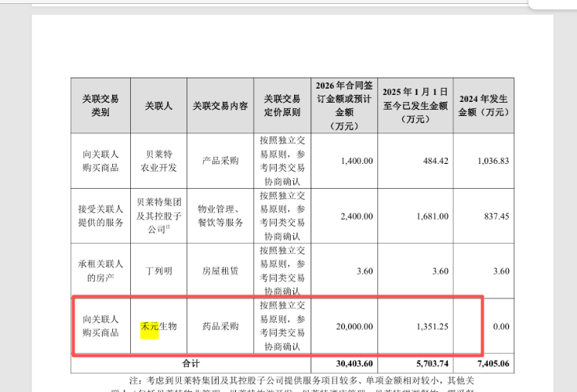Click the 5,703.74 total
Screen dimensions: 577x392
click(433, 364)
